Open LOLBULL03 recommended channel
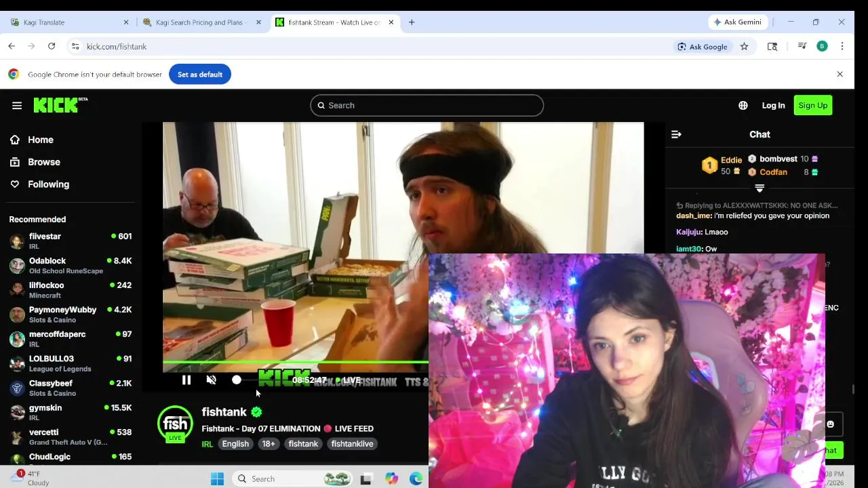The image size is (868, 488). [x=70, y=363]
